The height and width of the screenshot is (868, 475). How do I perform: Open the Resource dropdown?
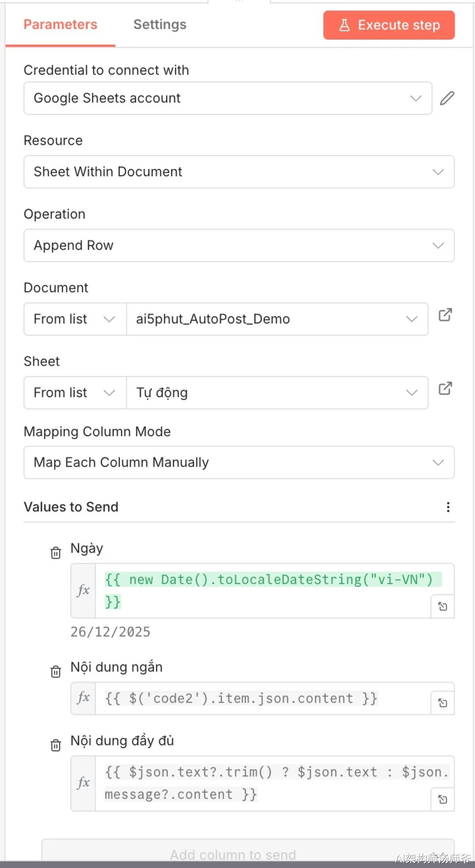point(239,172)
